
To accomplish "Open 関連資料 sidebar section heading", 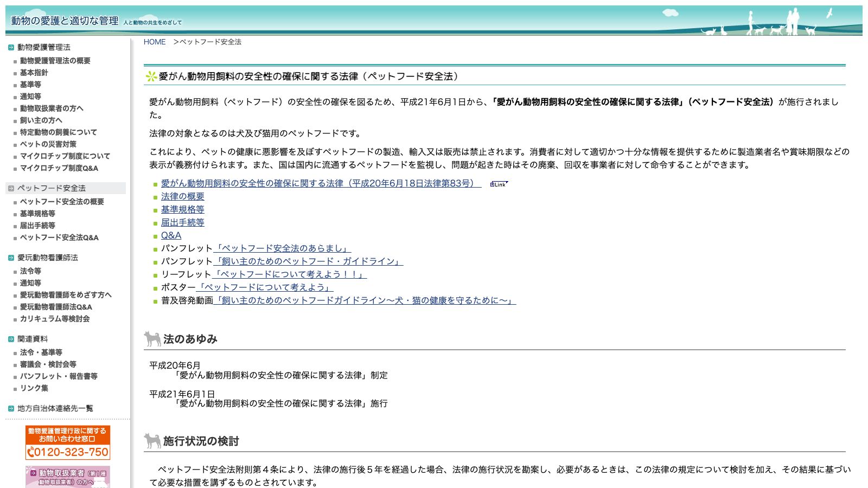I will [x=32, y=339].
